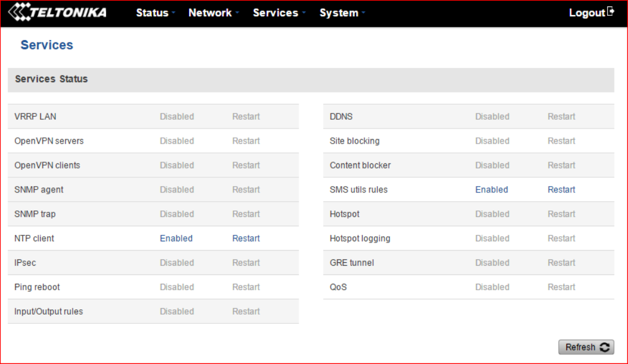The width and height of the screenshot is (628, 364).
Task: Click the logout door icon
Action: click(x=611, y=12)
